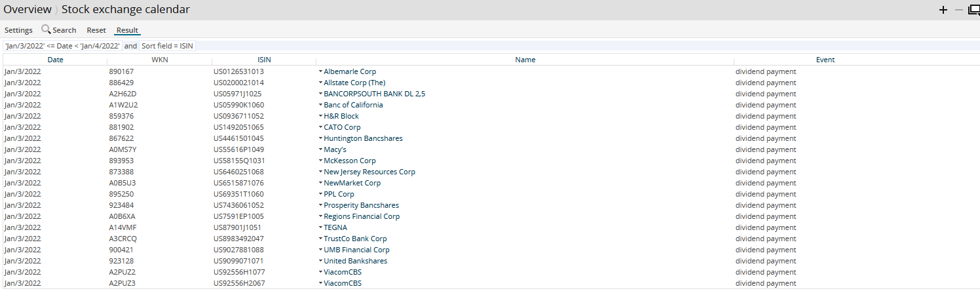Click the magnifier Search icon
980x291 pixels.
46,29
